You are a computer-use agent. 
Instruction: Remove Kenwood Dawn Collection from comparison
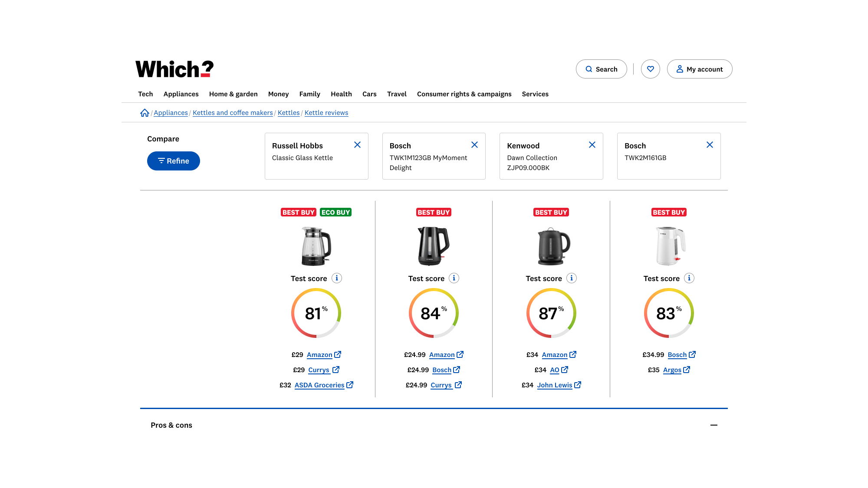point(592,145)
